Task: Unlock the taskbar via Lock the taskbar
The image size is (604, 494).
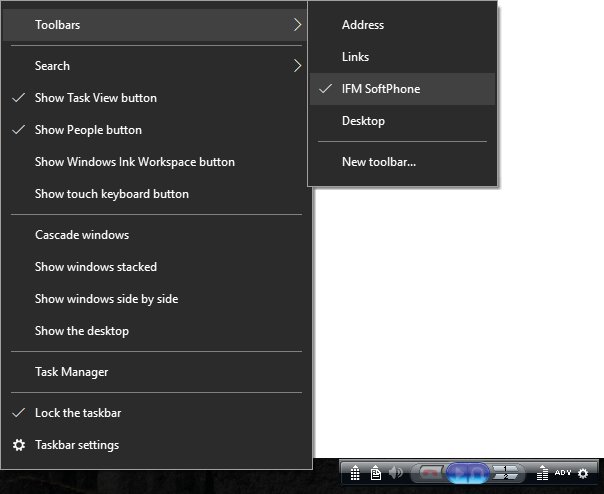Action: tap(156, 413)
